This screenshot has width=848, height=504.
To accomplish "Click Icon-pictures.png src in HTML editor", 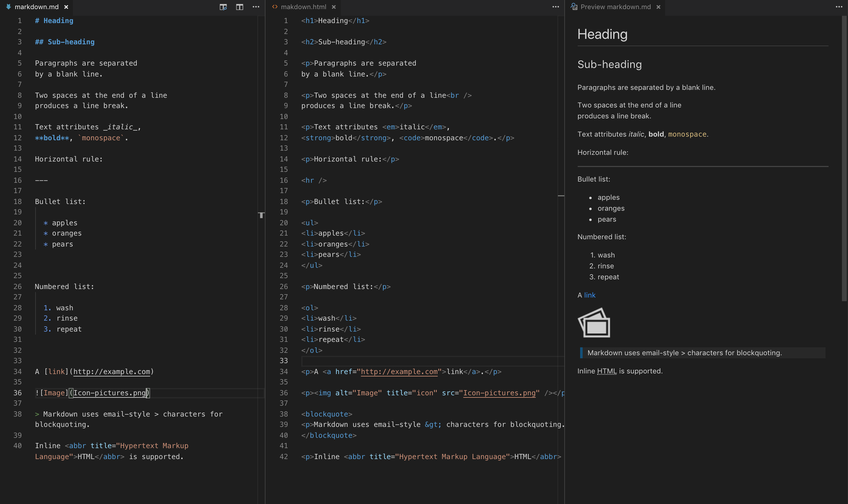I will [499, 393].
